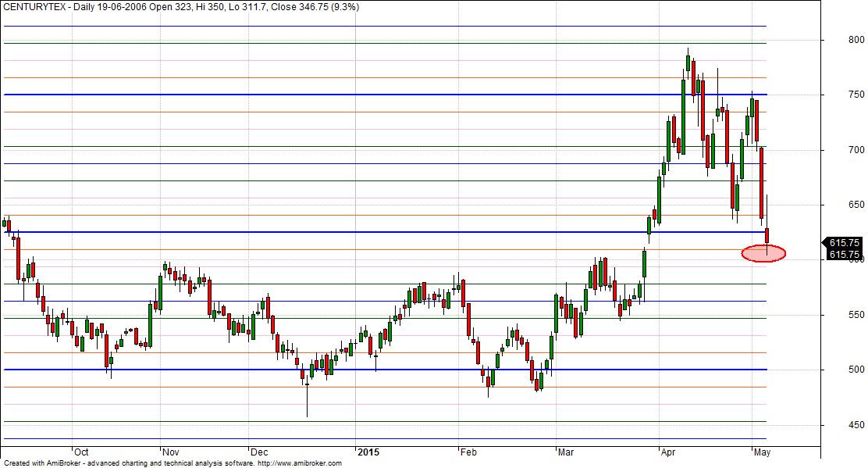868x468 pixels.
Task: Select the blue horizontal line at 750
Action: click(390, 95)
